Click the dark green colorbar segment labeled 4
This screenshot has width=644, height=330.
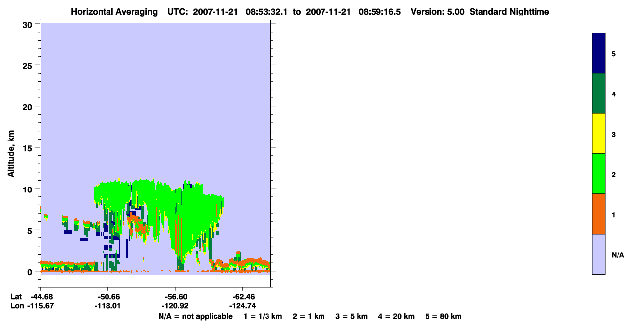point(598,94)
